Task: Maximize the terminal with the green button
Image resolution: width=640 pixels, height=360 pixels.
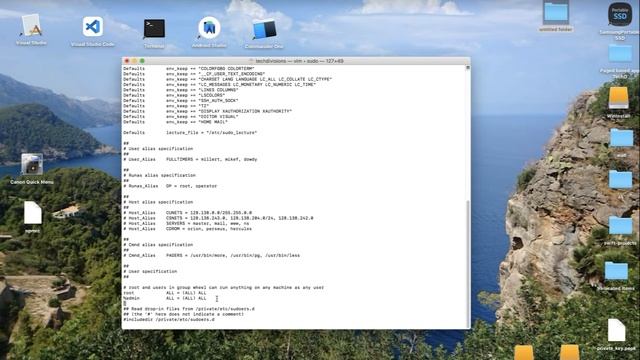Action: (x=142, y=61)
